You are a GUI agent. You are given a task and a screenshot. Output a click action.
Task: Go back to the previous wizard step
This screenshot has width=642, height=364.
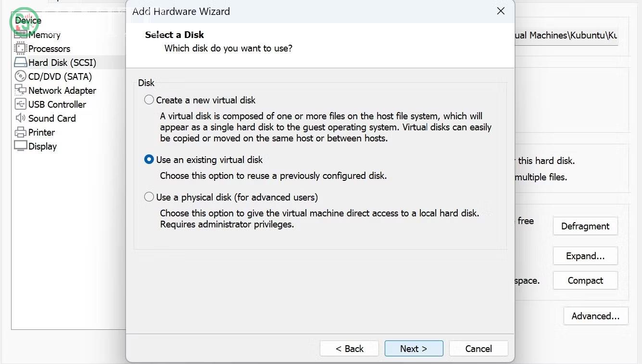point(349,348)
